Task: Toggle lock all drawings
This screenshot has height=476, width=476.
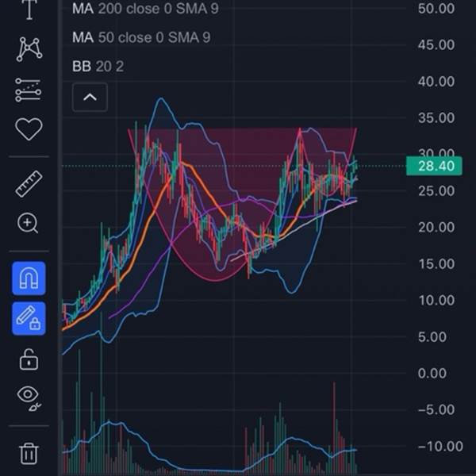Action: coord(29,359)
